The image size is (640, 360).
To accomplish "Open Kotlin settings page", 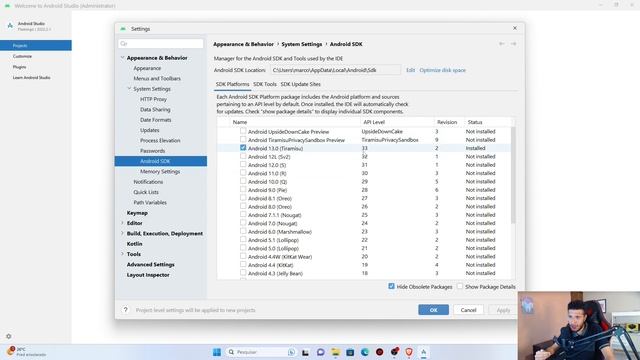I will (x=134, y=244).
